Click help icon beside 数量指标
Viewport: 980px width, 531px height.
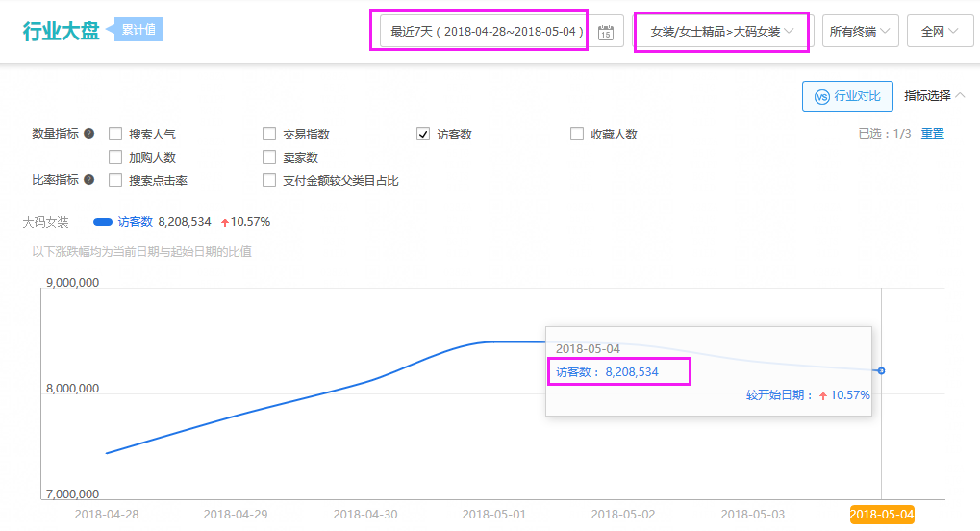pos(89,134)
